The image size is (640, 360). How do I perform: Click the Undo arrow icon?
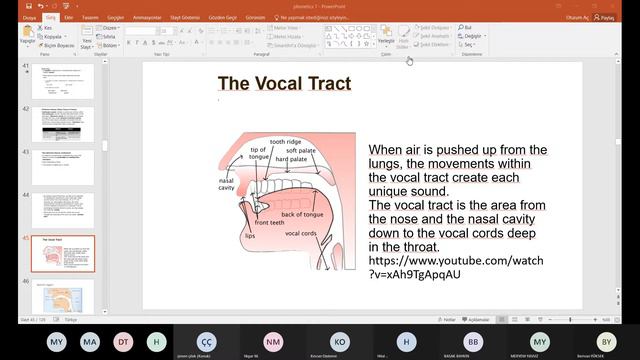(40, 6)
